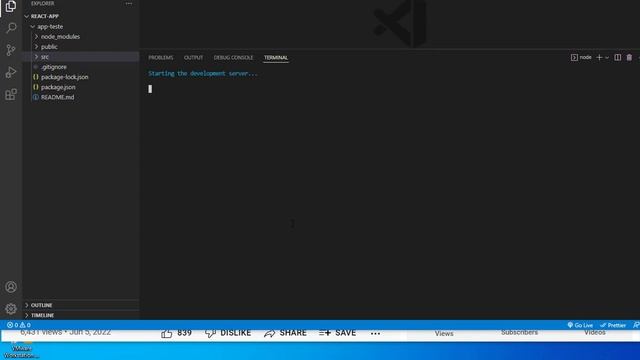Image resolution: width=640 pixels, height=360 pixels.
Task: Open the video more options ellipsis
Action: click(376, 333)
